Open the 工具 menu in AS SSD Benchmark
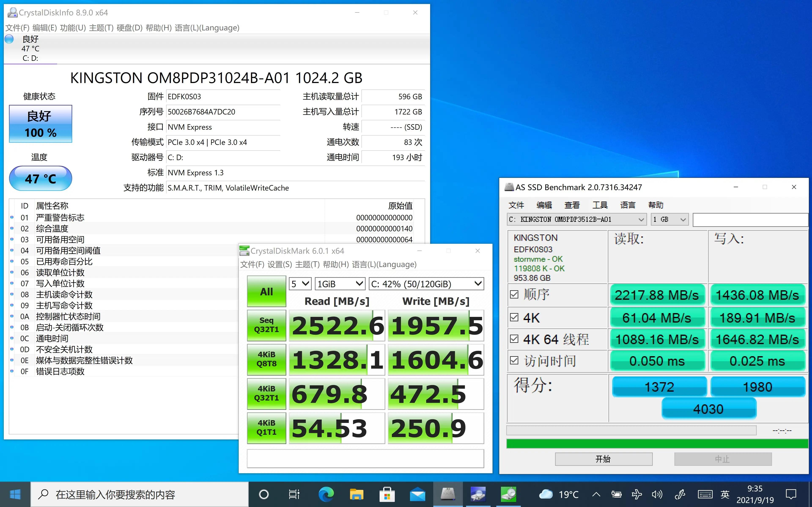Image resolution: width=812 pixels, height=507 pixels. tap(600, 205)
